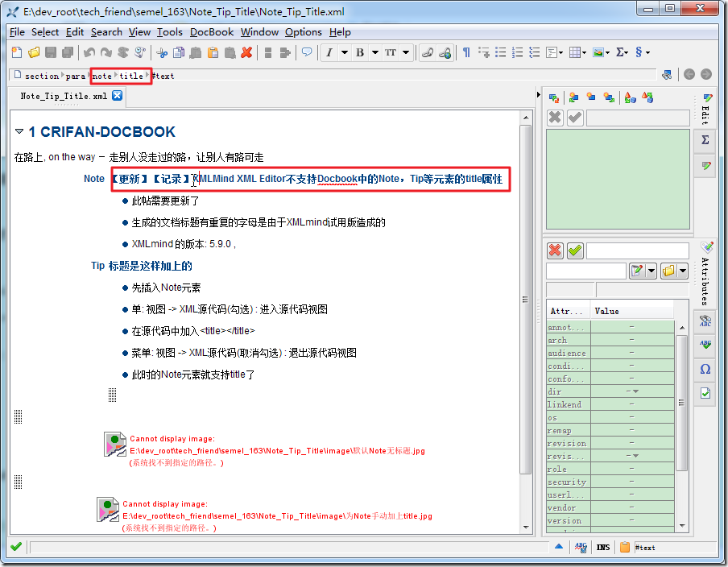Open the DocBook menu
728x567 pixels.
(x=212, y=32)
